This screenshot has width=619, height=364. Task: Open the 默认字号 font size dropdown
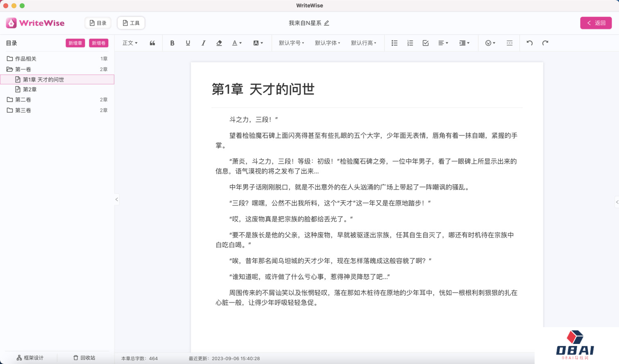(x=291, y=43)
